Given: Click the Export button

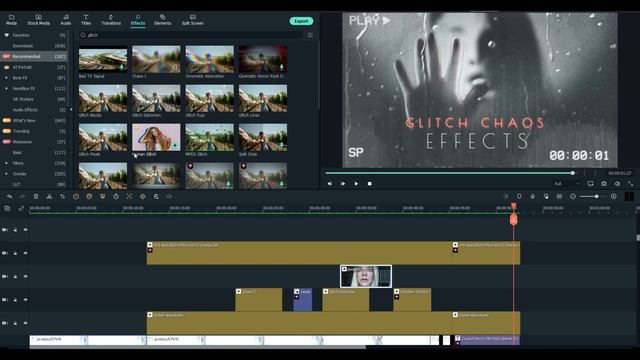Looking at the screenshot, I should click(301, 21).
